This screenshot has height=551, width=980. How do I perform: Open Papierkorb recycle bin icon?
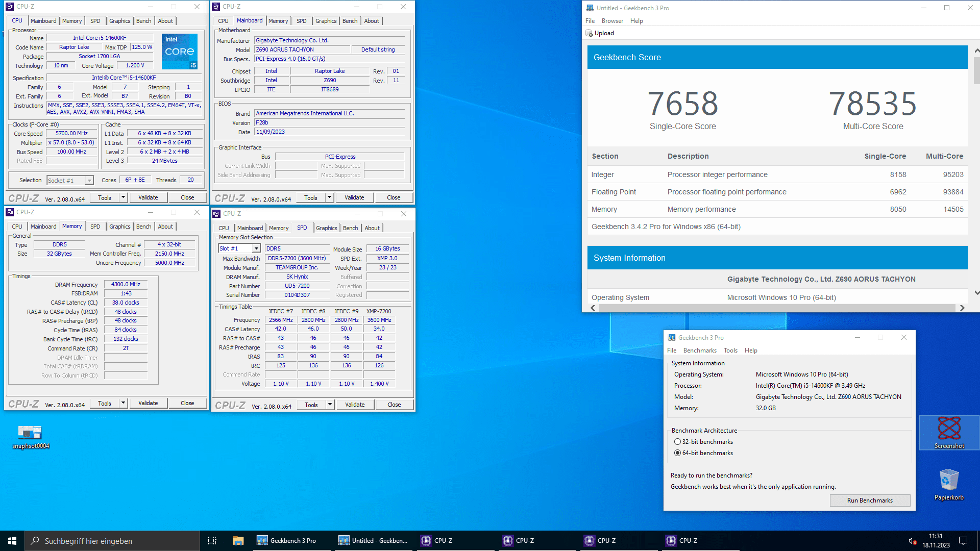tap(949, 485)
